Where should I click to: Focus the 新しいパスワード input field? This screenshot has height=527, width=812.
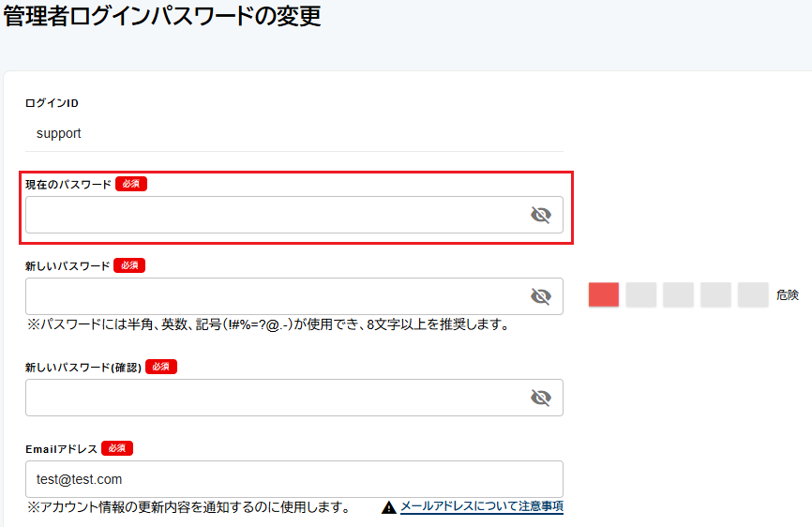[272, 296]
